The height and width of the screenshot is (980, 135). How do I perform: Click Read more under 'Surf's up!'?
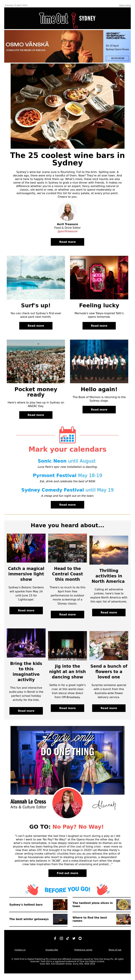(36, 326)
